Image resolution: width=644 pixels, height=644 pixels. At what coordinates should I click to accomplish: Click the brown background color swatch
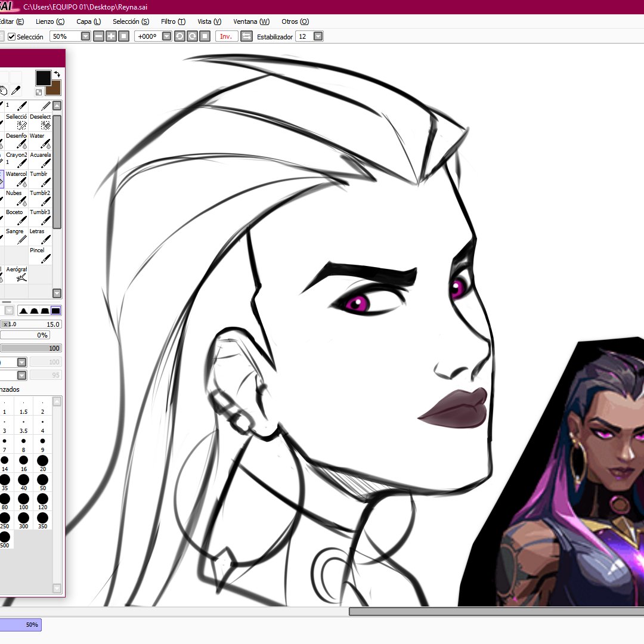pyautogui.click(x=54, y=88)
